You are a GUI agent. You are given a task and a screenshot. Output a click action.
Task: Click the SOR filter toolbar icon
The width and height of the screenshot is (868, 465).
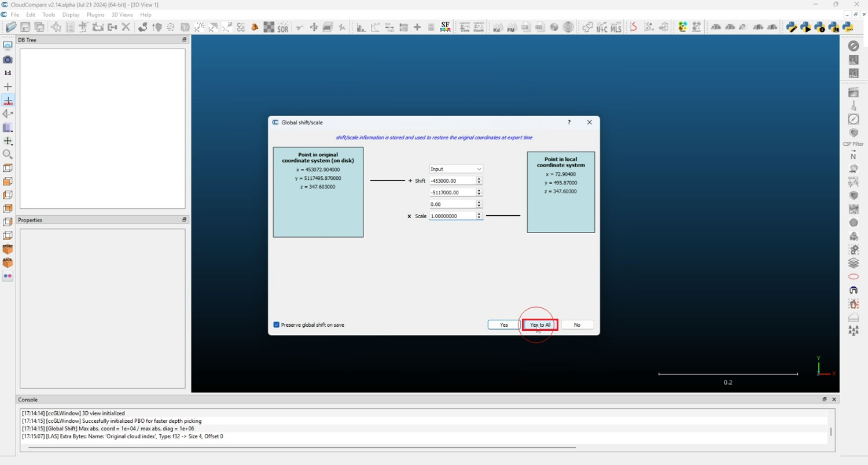(x=282, y=27)
